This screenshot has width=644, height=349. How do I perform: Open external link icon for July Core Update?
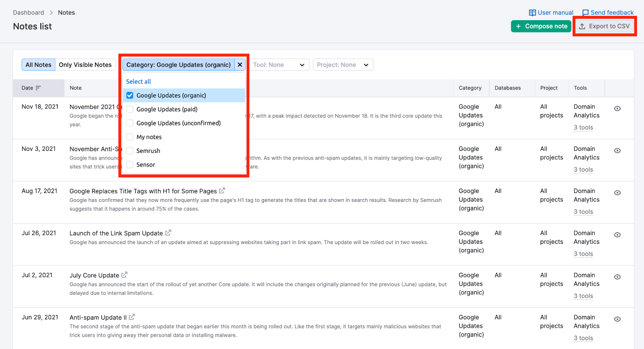click(x=124, y=275)
